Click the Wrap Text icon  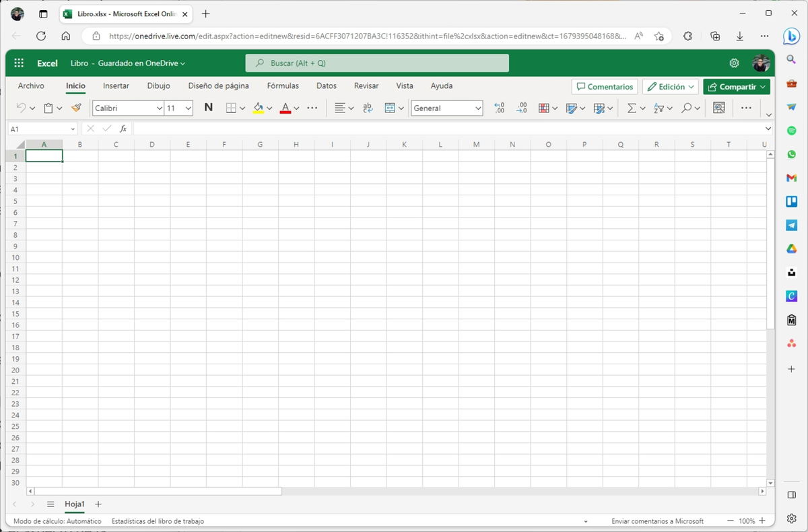coord(368,108)
